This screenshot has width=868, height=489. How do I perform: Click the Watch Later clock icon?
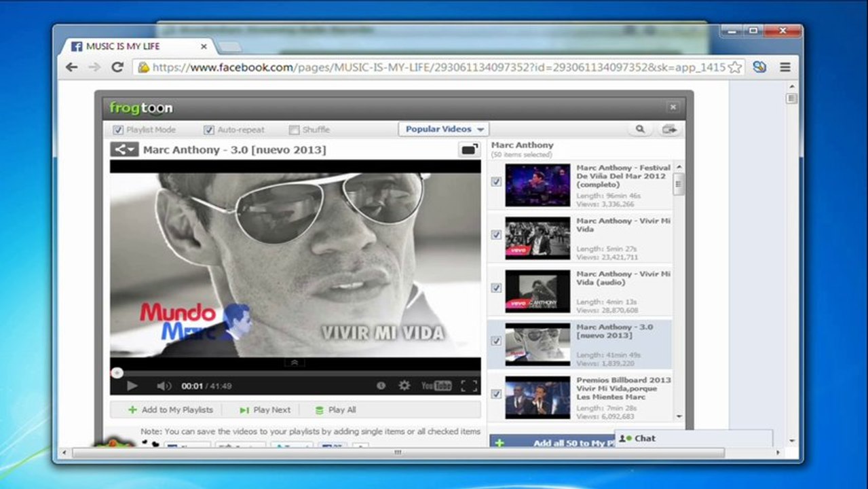[x=381, y=386]
